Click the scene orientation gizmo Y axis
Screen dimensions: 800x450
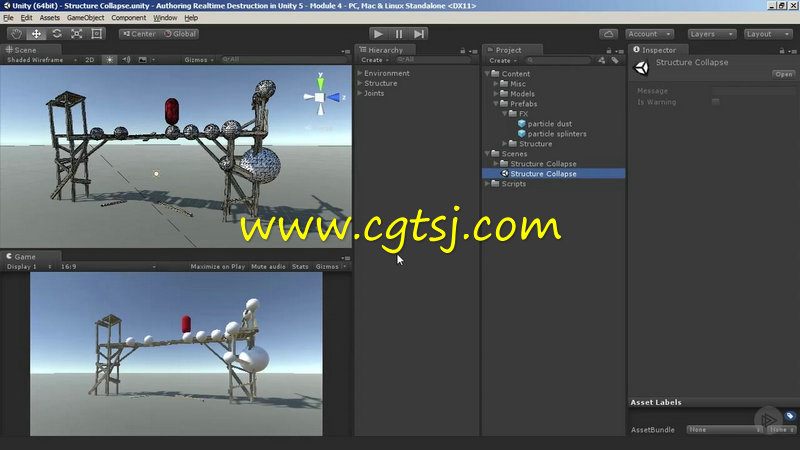(x=320, y=82)
